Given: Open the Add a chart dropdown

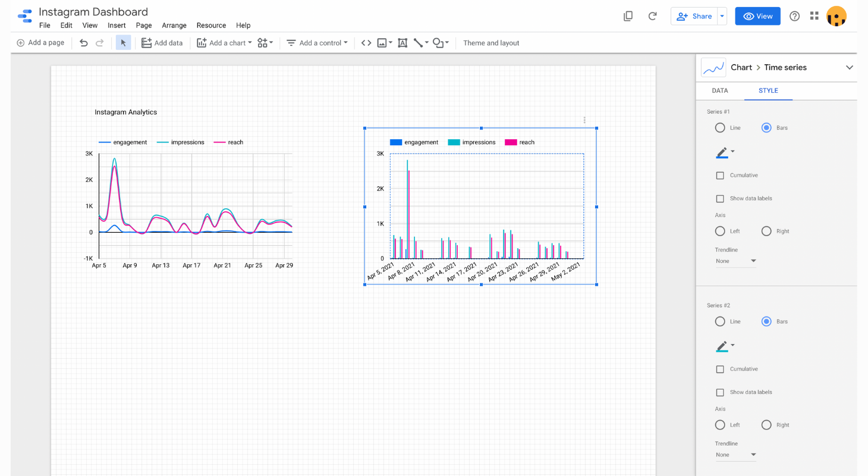Looking at the screenshot, I should coord(224,43).
